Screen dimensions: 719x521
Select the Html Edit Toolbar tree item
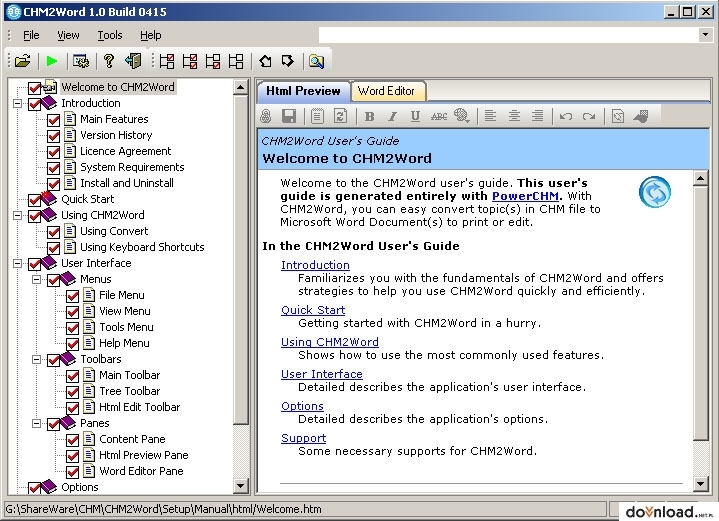[139, 407]
